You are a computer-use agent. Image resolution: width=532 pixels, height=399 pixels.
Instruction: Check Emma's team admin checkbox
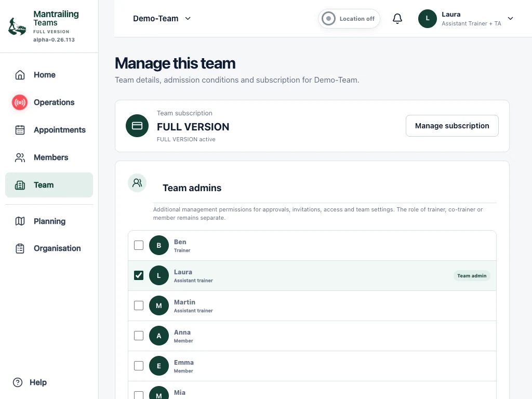coord(139,366)
